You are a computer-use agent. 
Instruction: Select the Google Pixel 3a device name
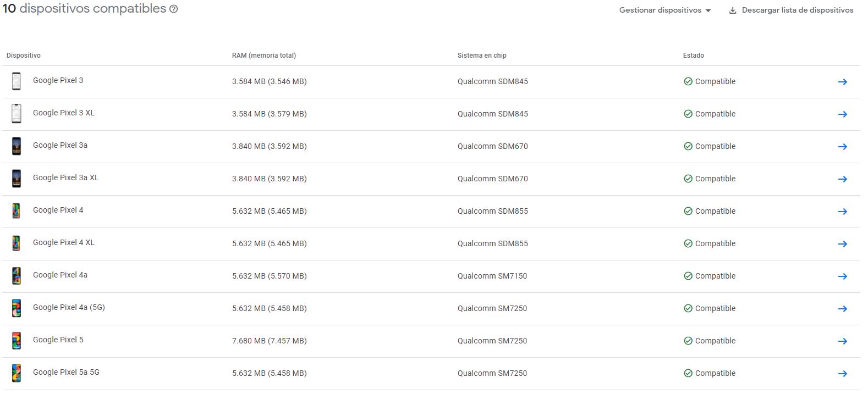click(x=61, y=145)
